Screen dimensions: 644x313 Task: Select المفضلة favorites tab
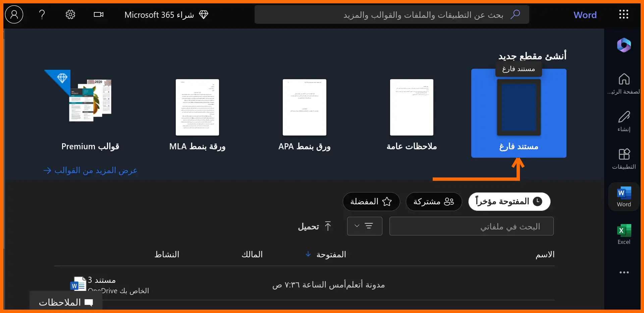[371, 202]
